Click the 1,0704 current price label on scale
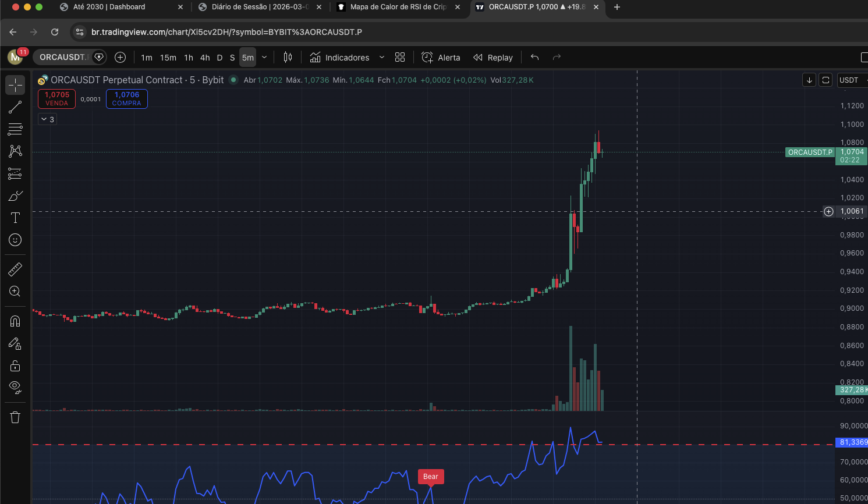This screenshot has height=504, width=868. (x=851, y=152)
